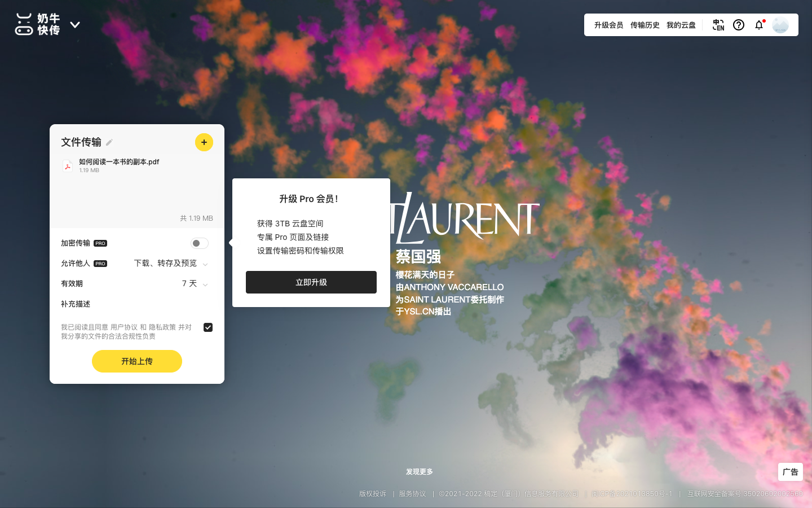
Task: Open the help question mark icon
Action: tap(739, 25)
